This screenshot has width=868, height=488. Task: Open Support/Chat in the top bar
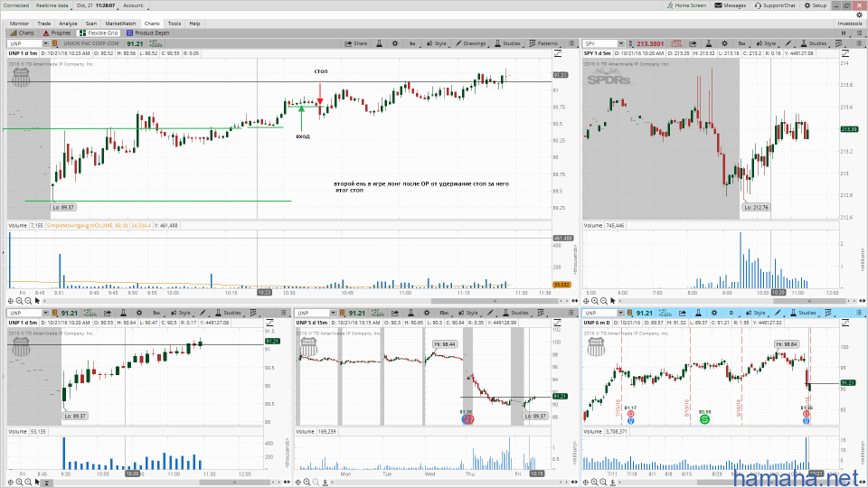pos(775,5)
